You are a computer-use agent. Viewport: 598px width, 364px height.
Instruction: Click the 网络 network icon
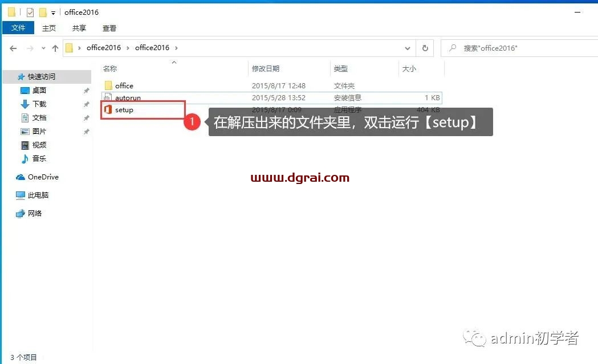coord(20,214)
